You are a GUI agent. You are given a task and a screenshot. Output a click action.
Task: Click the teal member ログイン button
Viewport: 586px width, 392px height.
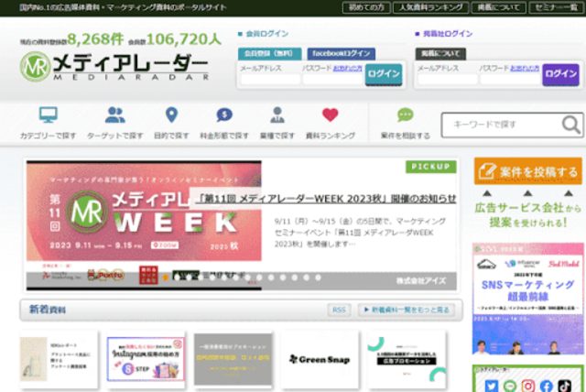tap(384, 74)
